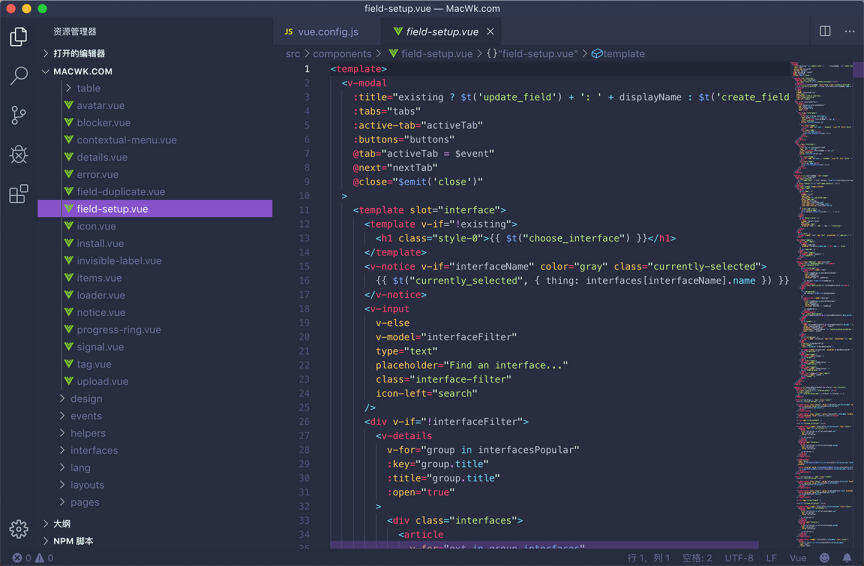
Task: Open the Run and Debug view
Action: 18,154
